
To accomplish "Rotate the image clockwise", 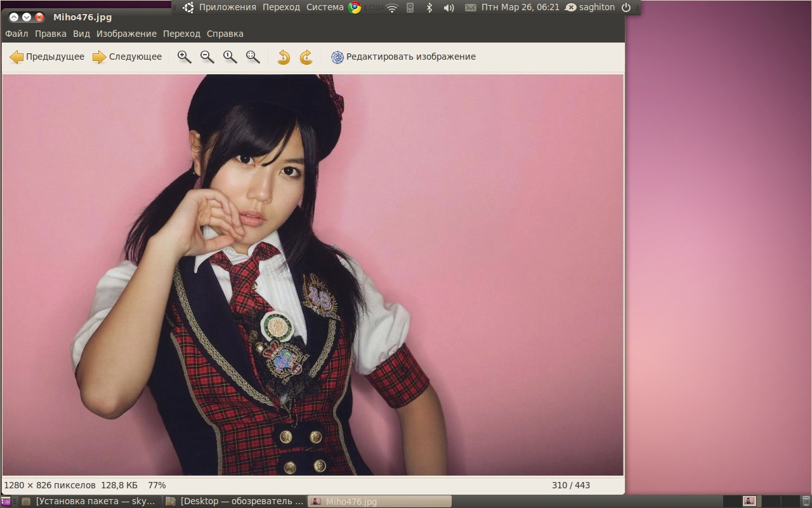I will point(306,57).
